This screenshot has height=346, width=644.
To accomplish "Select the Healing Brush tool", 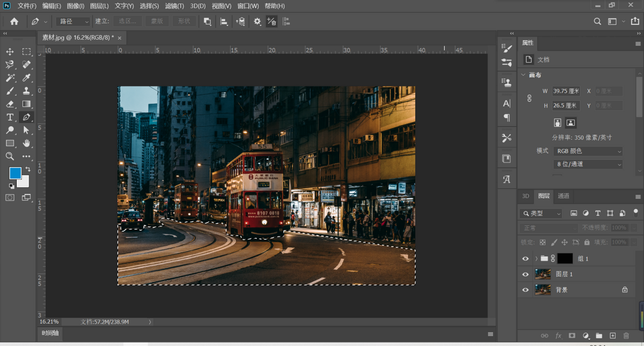I will coord(26,65).
